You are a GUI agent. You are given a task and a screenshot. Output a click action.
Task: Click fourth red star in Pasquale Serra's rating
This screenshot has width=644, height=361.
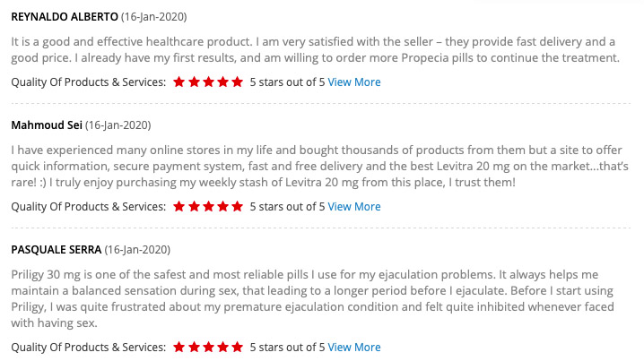[x=222, y=347]
